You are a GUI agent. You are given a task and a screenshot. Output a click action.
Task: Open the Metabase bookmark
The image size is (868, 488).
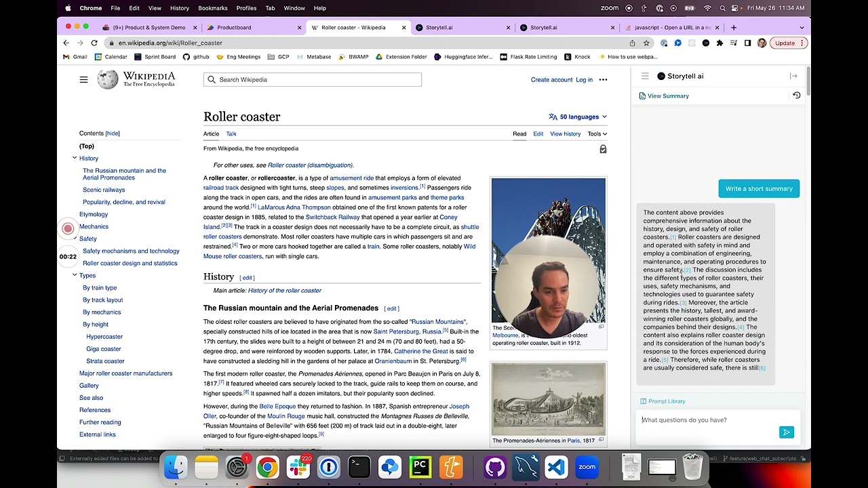(x=313, y=57)
